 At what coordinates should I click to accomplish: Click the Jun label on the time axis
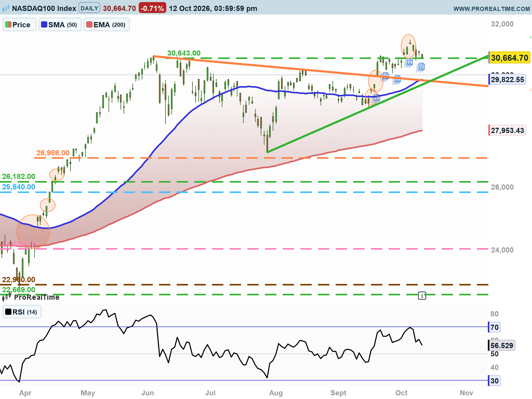tap(148, 393)
